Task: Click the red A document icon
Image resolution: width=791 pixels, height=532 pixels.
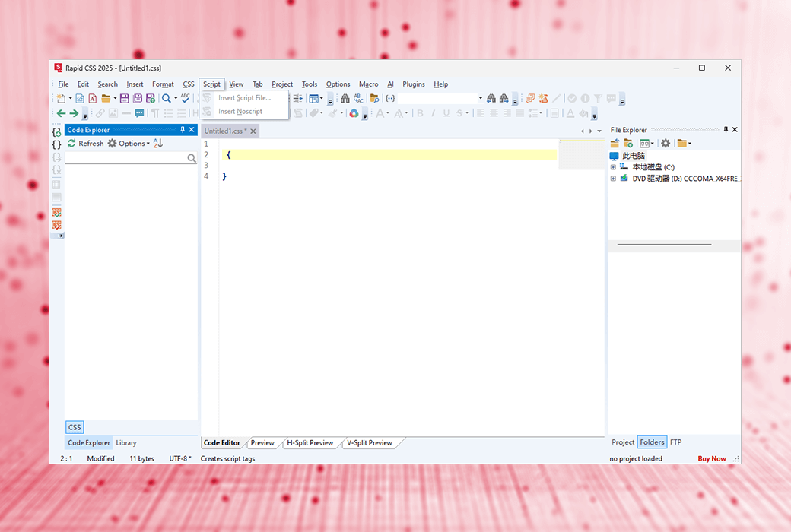Action: (x=93, y=98)
